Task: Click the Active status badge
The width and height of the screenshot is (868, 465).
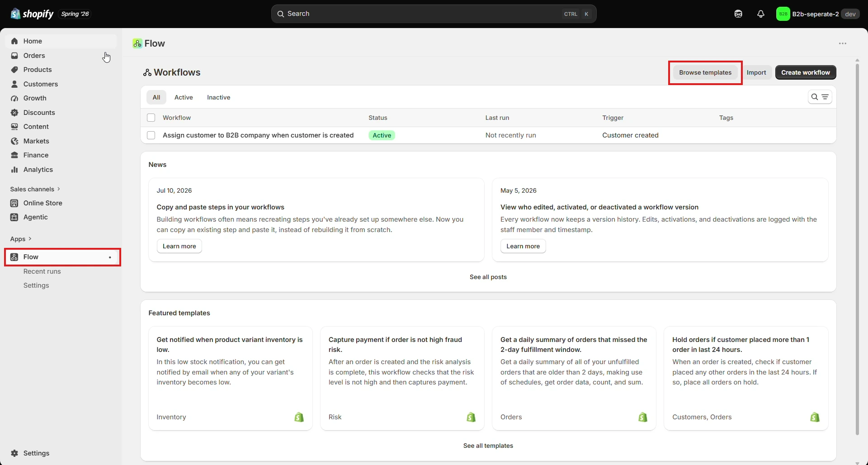Action: pos(382,135)
